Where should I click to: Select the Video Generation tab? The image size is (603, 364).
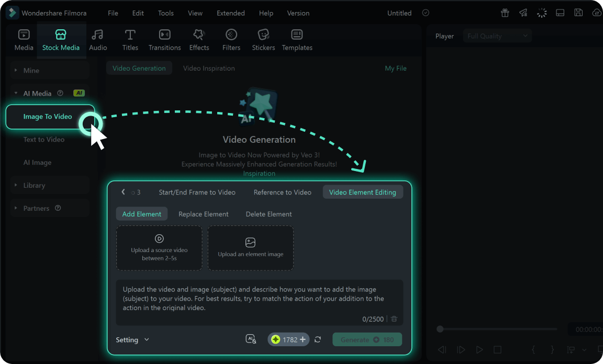click(x=139, y=68)
